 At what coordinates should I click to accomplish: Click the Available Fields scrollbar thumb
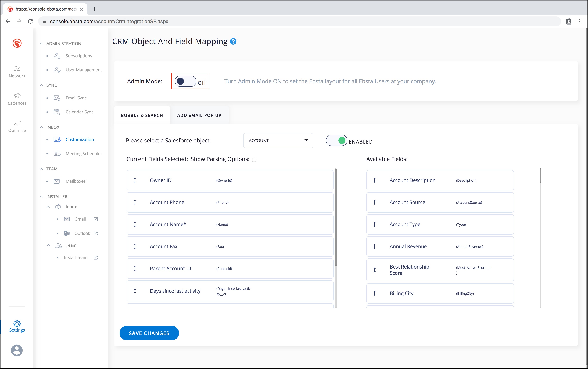(540, 176)
